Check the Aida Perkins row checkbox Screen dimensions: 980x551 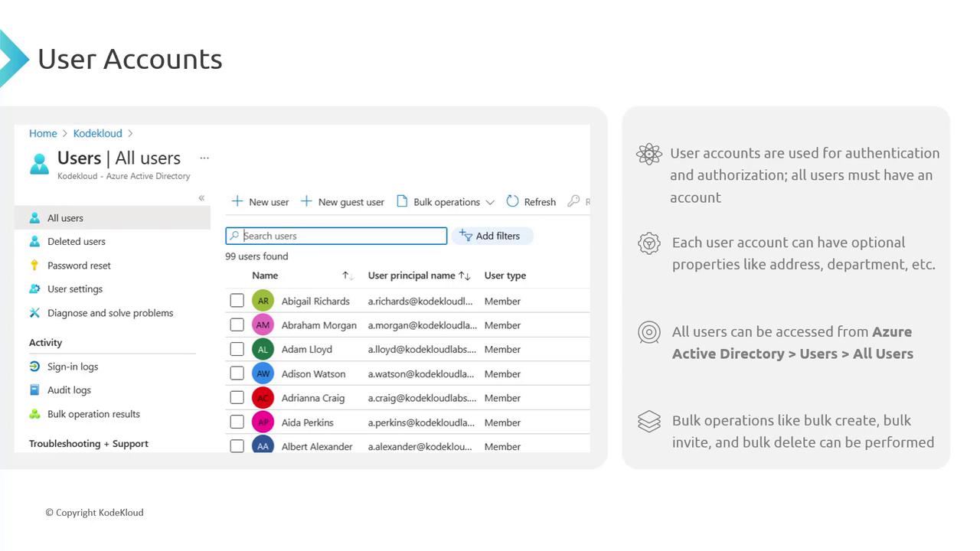click(x=237, y=422)
